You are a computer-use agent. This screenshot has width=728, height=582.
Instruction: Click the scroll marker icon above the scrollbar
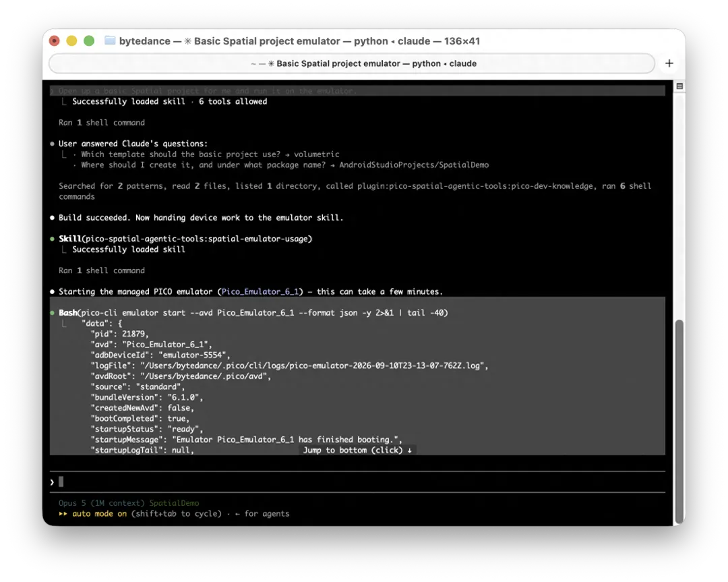coord(679,86)
